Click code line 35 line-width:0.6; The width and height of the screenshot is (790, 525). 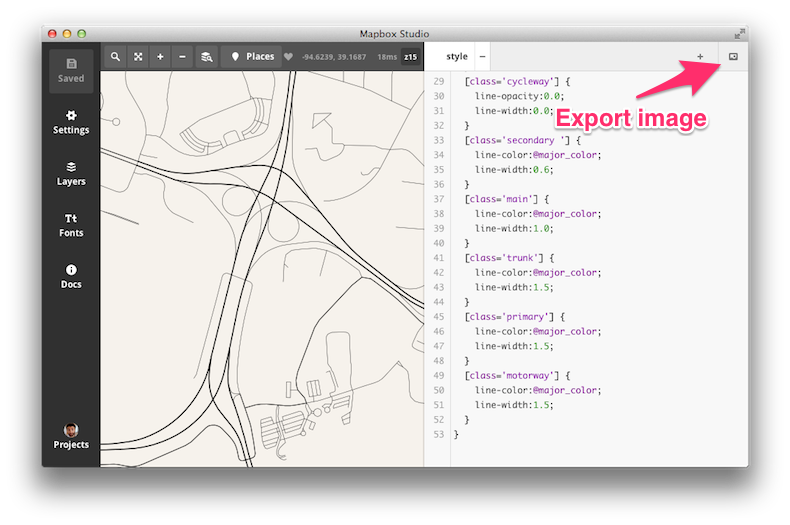tap(514, 169)
